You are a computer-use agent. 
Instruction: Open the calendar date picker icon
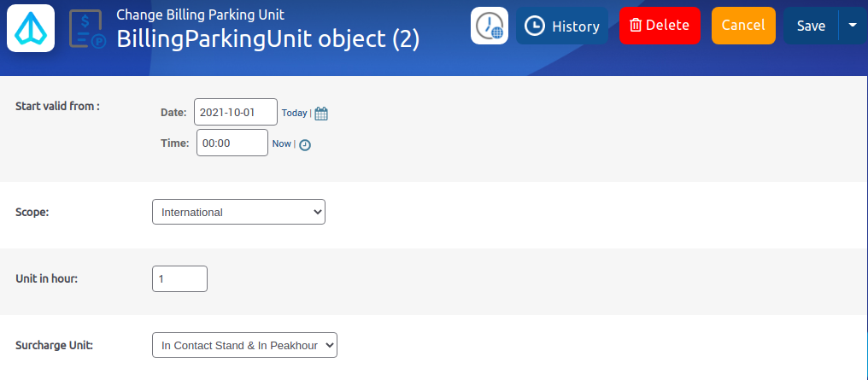(x=321, y=113)
